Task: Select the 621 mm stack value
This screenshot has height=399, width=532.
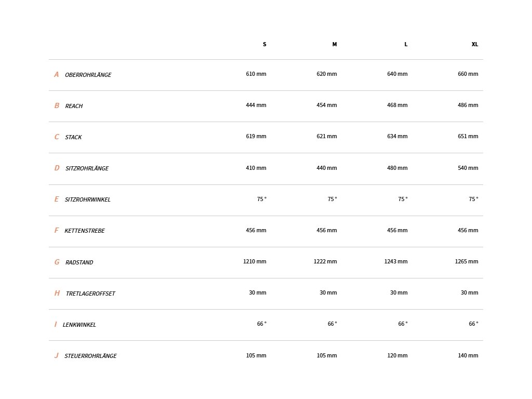Action: pos(327,137)
